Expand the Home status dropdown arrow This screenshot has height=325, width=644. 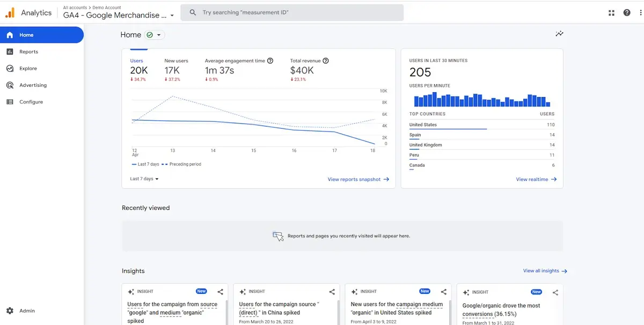click(159, 35)
